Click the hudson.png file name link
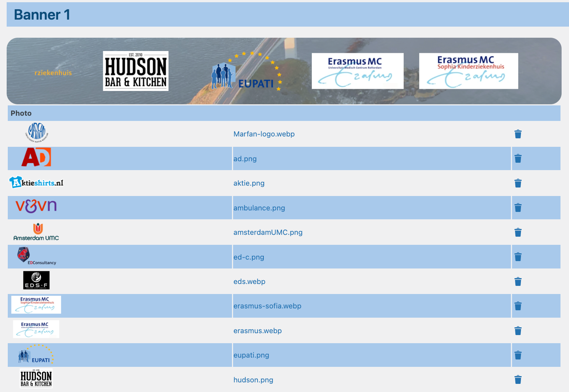Image resolution: width=569 pixels, height=392 pixels. click(253, 380)
